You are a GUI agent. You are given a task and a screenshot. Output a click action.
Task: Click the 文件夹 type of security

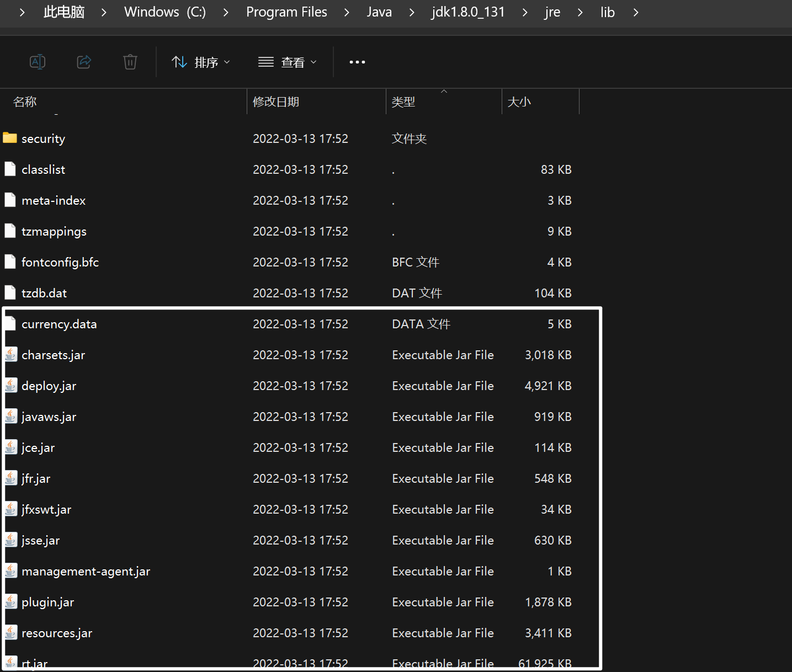(409, 138)
